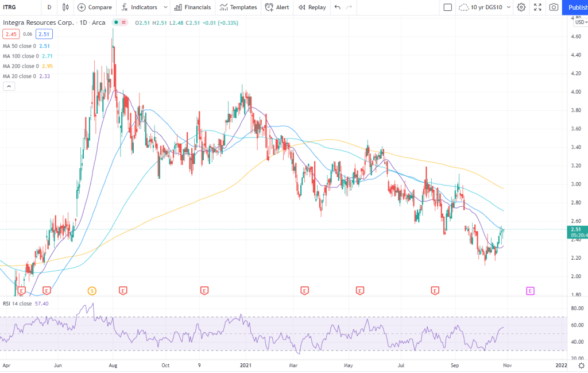The width and height of the screenshot is (588, 373).
Task: Open the Indicators dialog
Action: pyautogui.click(x=138, y=7)
